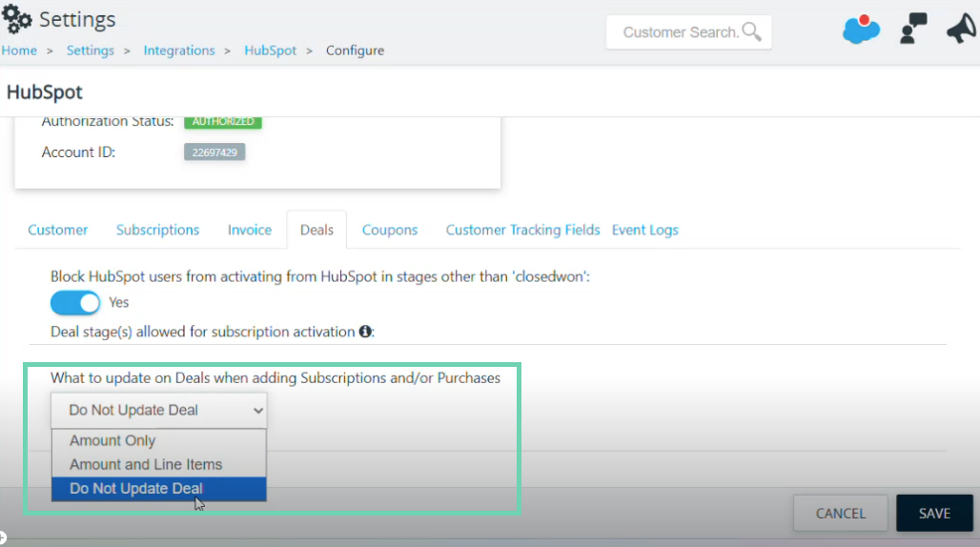Click the Configure breadcrumb text
The width and height of the screenshot is (980, 547).
point(355,51)
